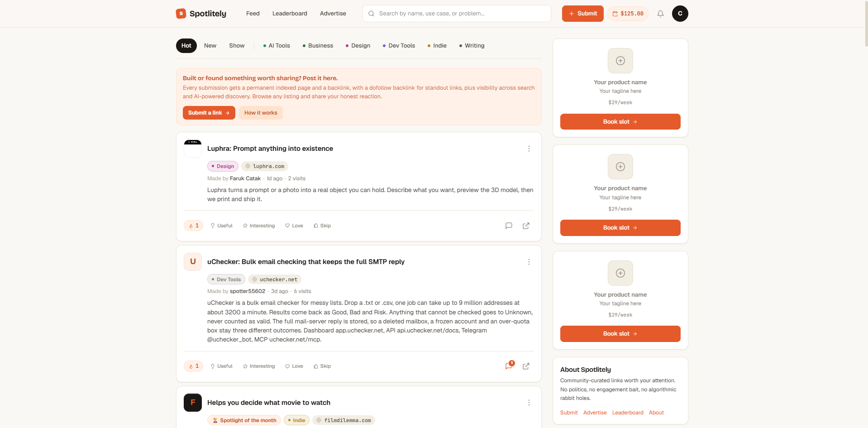Open the more options menu on uChecker post

pos(529,262)
